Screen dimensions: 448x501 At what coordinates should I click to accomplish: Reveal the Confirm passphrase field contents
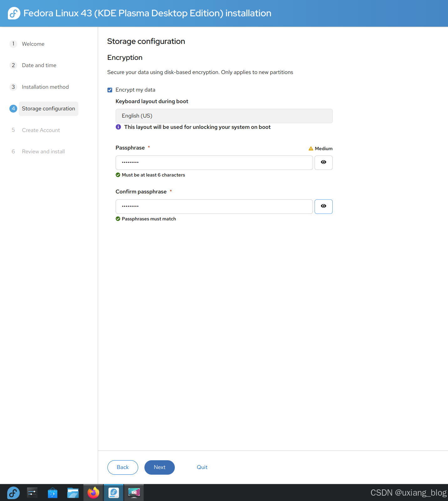pos(324,207)
